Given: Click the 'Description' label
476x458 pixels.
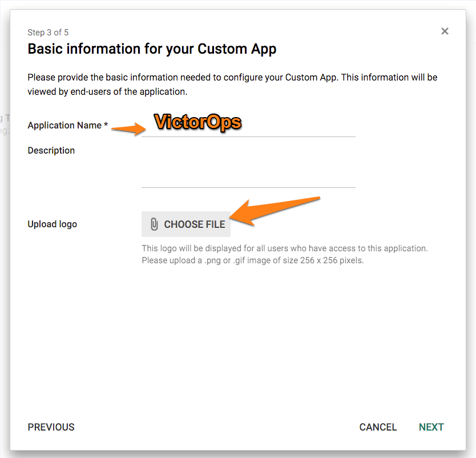Looking at the screenshot, I should pos(51,150).
